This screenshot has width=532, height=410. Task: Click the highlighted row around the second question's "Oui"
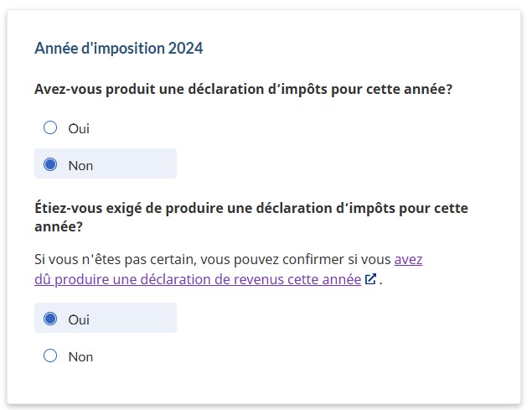134,319
